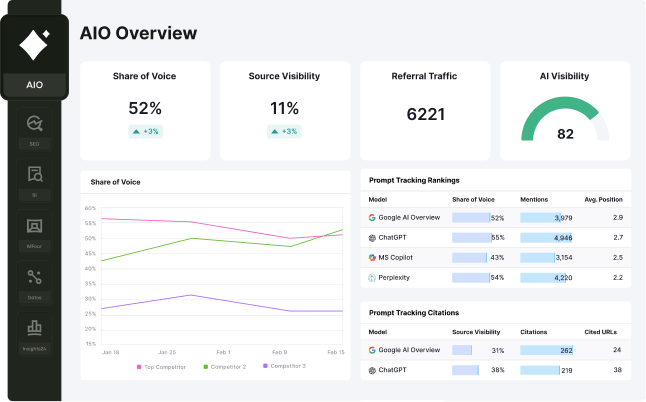
Task: Click the monitor-style sidebar icon
Action: pos(34,227)
